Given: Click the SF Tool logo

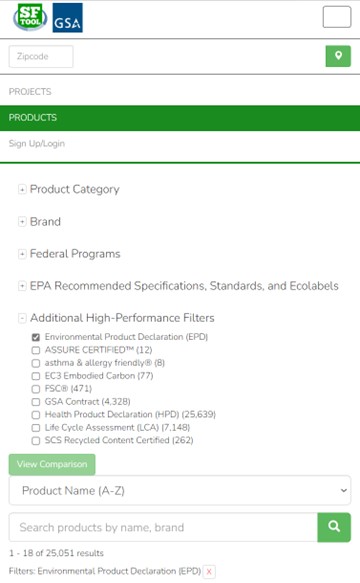Looking at the screenshot, I should click(30, 17).
